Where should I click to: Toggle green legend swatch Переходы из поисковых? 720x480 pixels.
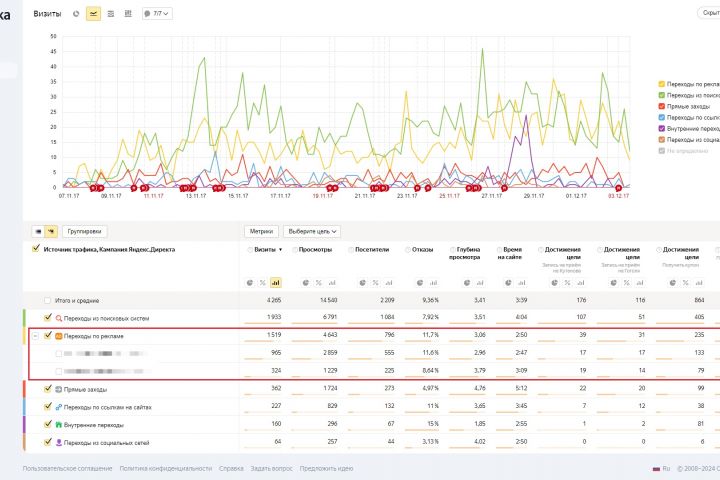[662, 95]
